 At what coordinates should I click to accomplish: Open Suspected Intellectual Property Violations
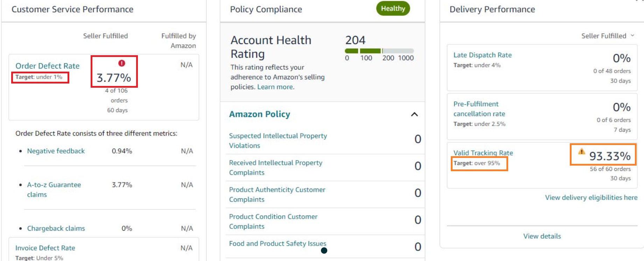point(278,140)
